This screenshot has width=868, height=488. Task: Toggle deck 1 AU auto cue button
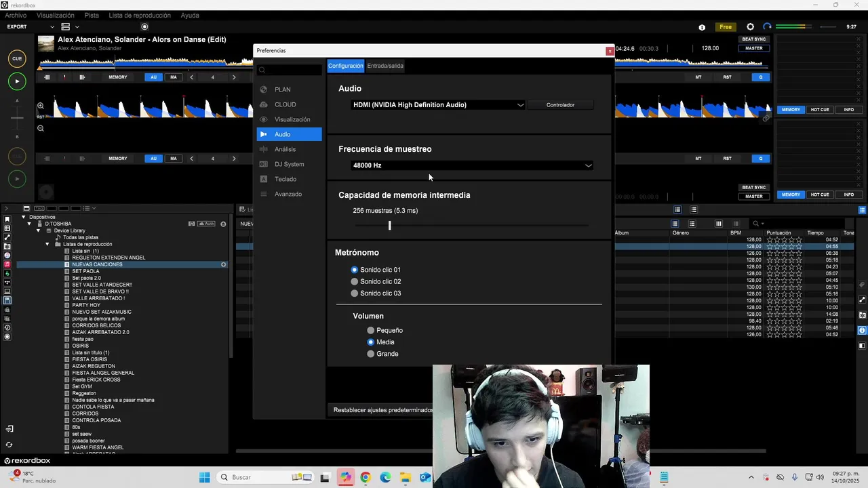(x=153, y=77)
